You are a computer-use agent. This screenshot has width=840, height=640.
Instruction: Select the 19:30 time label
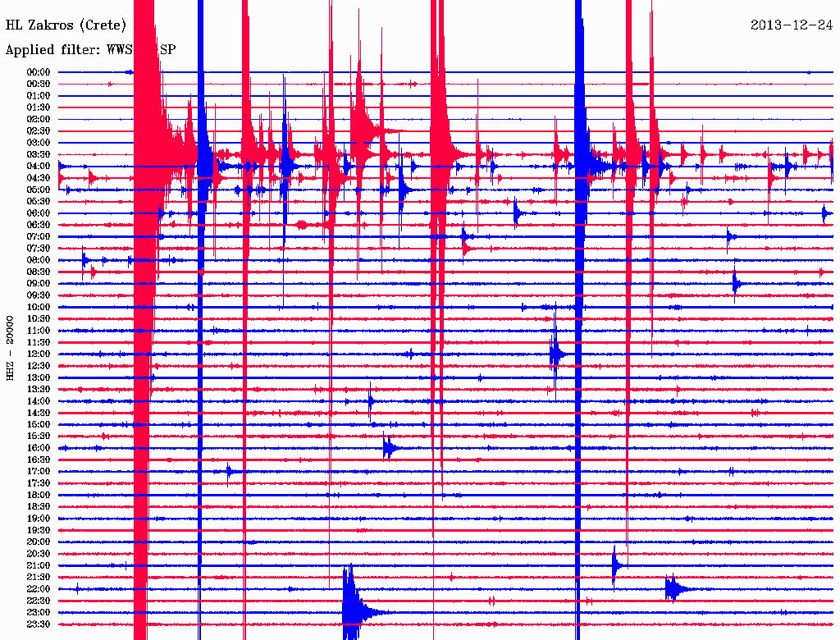pyautogui.click(x=39, y=531)
